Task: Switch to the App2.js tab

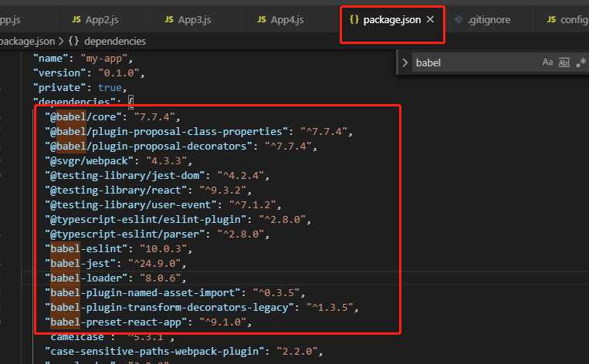Action: [x=101, y=19]
